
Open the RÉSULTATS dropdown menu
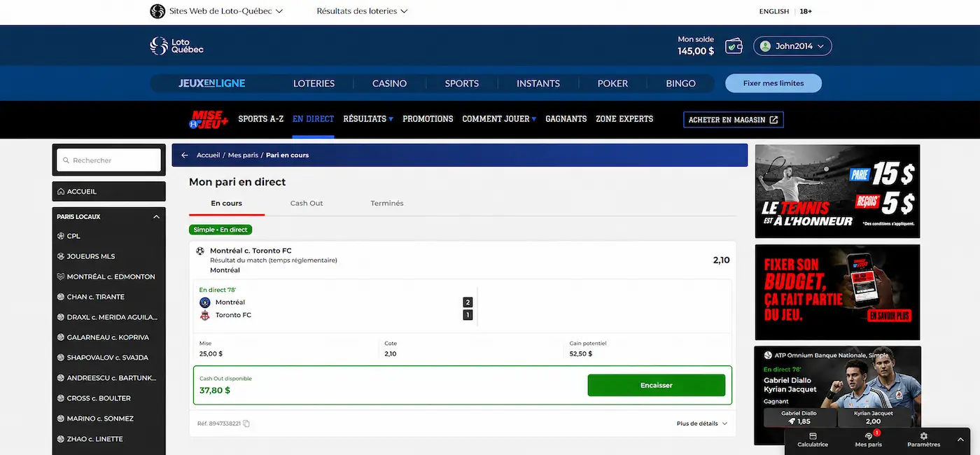point(368,119)
